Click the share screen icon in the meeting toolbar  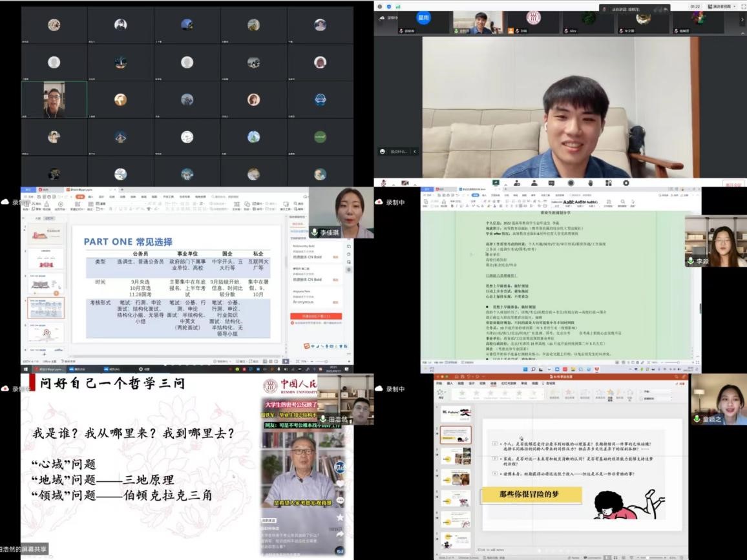point(496,183)
